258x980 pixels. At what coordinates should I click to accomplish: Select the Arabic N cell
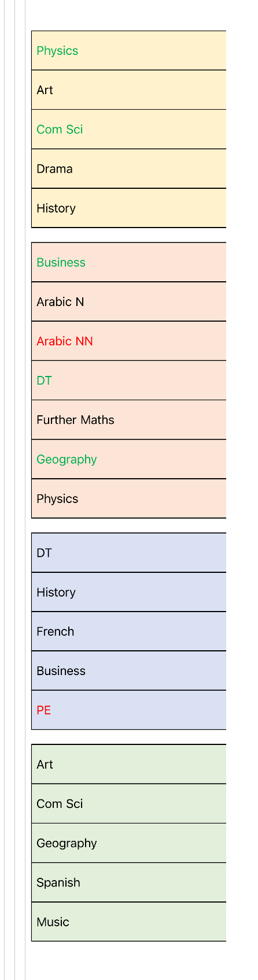pyautogui.click(x=128, y=302)
